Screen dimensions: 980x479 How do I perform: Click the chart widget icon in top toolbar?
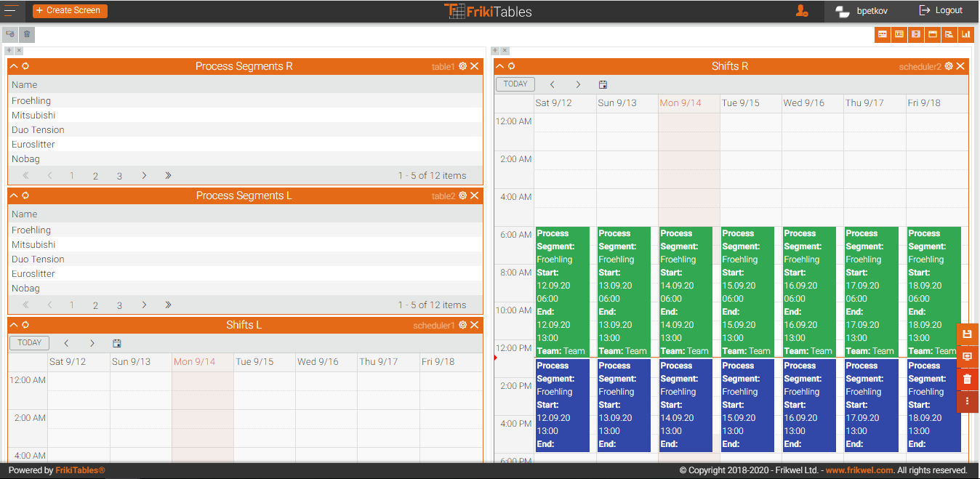965,34
